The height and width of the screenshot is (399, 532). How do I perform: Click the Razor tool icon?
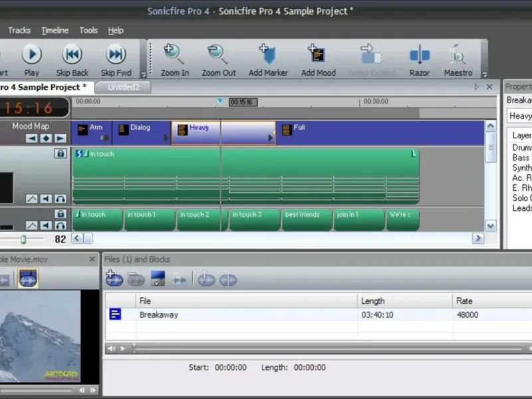pos(419,56)
